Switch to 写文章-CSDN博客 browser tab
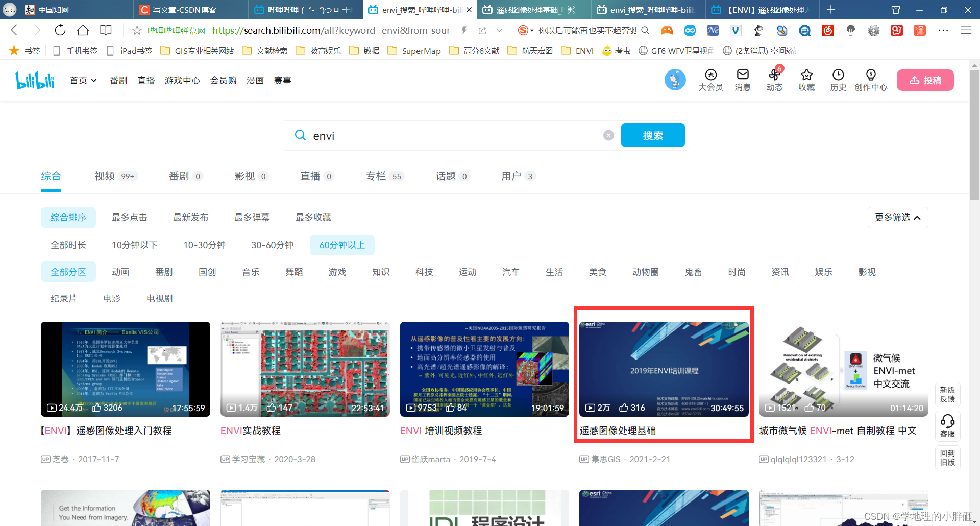Viewport: 980px width, 526px height. [191, 10]
